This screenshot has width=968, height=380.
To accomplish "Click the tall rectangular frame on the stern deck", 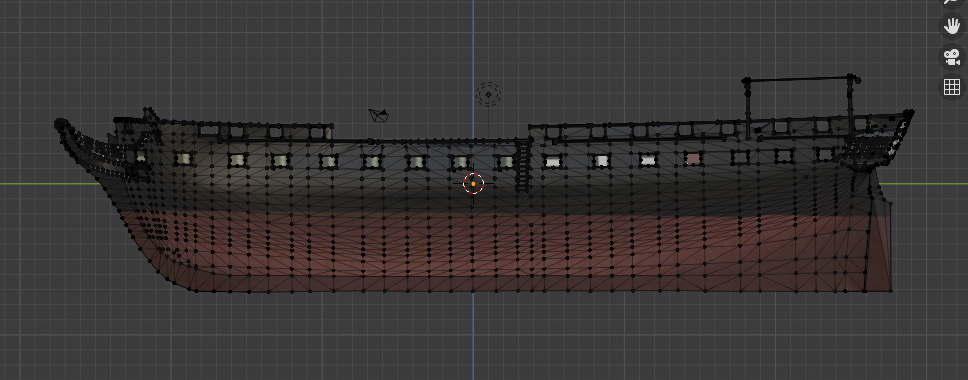I will click(x=801, y=107).
